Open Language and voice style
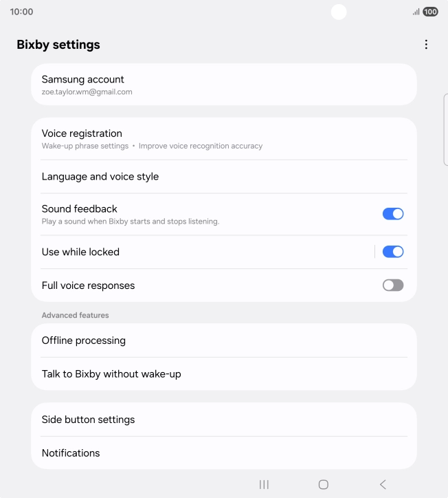448x498 pixels. (224, 177)
